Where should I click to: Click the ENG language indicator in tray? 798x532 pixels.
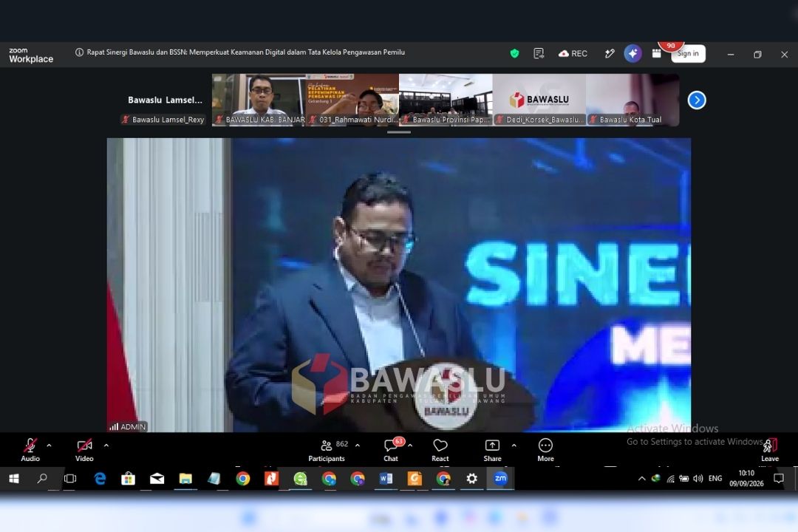coord(715,479)
